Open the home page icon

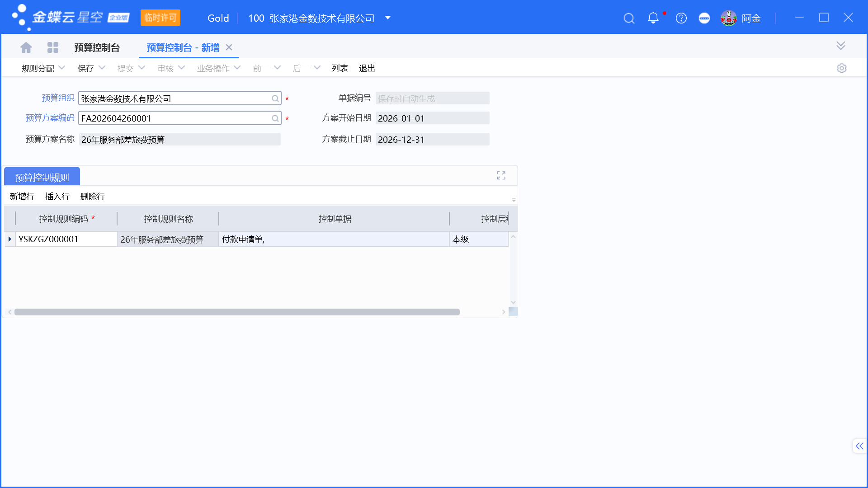(x=26, y=47)
